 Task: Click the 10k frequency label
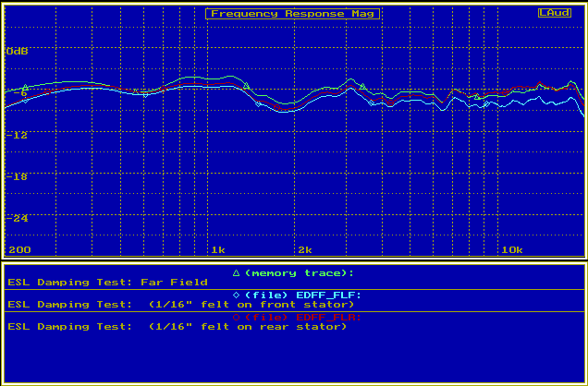coord(512,249)
